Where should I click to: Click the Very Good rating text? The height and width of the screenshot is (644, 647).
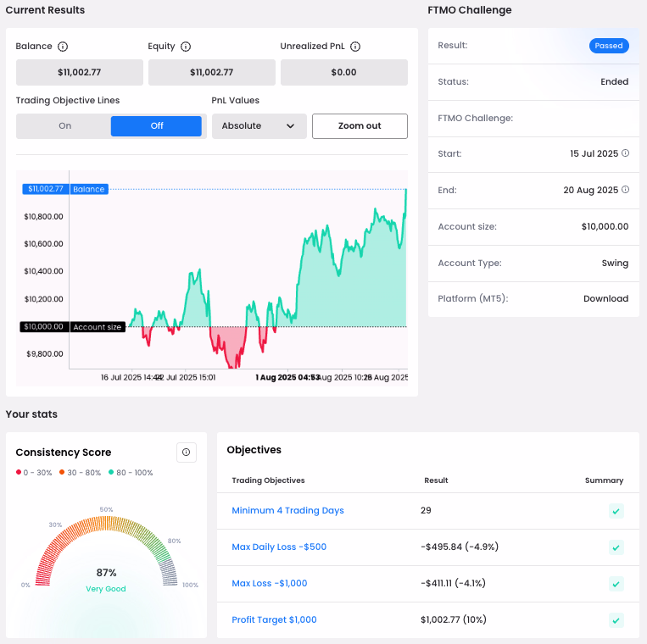[106, 589]
